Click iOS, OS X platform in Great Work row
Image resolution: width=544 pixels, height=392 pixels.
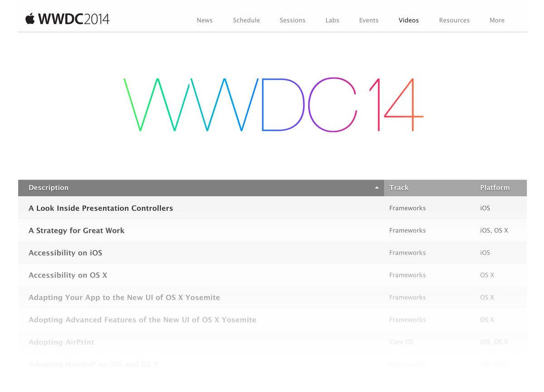point(494,230)
